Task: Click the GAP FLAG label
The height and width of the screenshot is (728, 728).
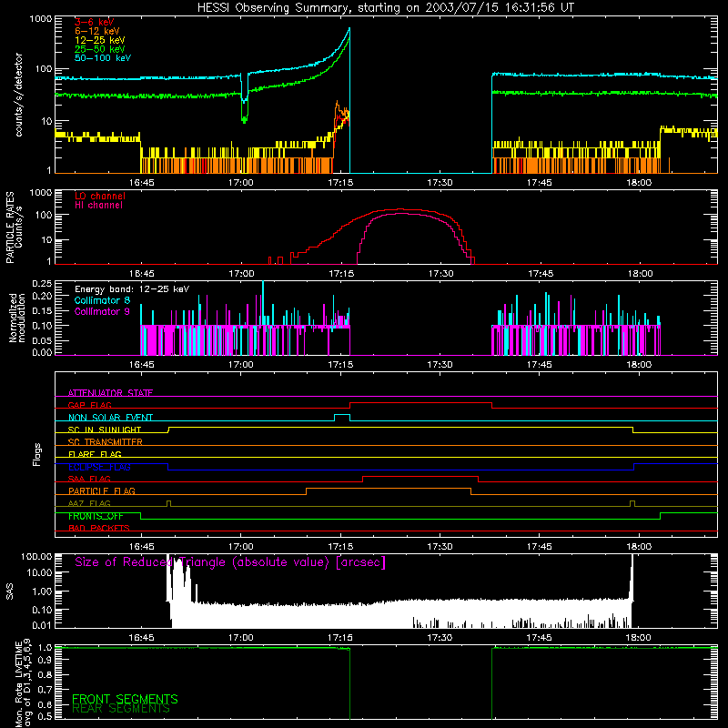Action: (89, 405)
